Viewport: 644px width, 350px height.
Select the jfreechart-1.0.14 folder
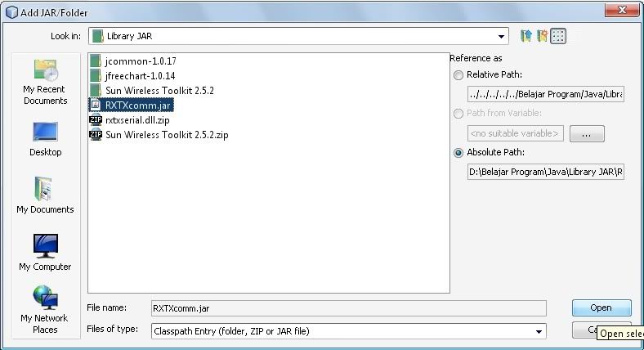point(142,75)
